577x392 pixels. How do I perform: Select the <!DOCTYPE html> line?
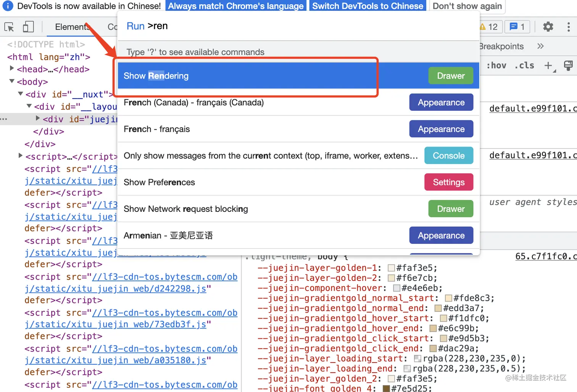point(46,44)
